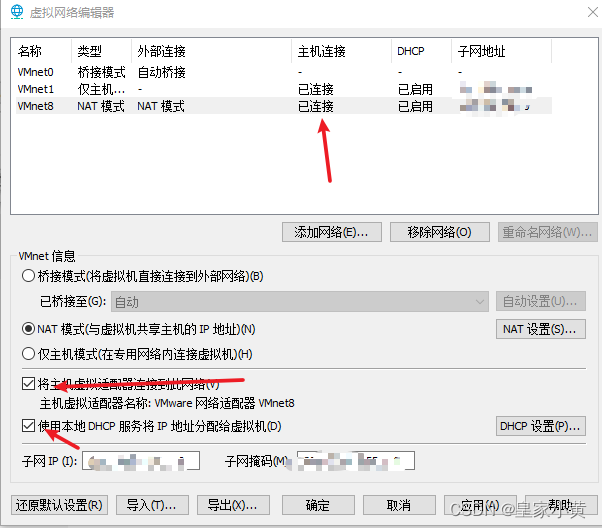Close the 虚拟网络编辑器 dialog window
This screenshot has height=528, width=602.
593,12
